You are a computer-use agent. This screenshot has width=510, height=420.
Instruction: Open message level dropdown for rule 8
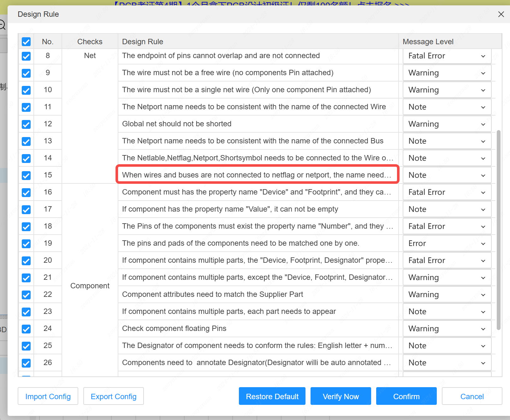coord(447,56)
